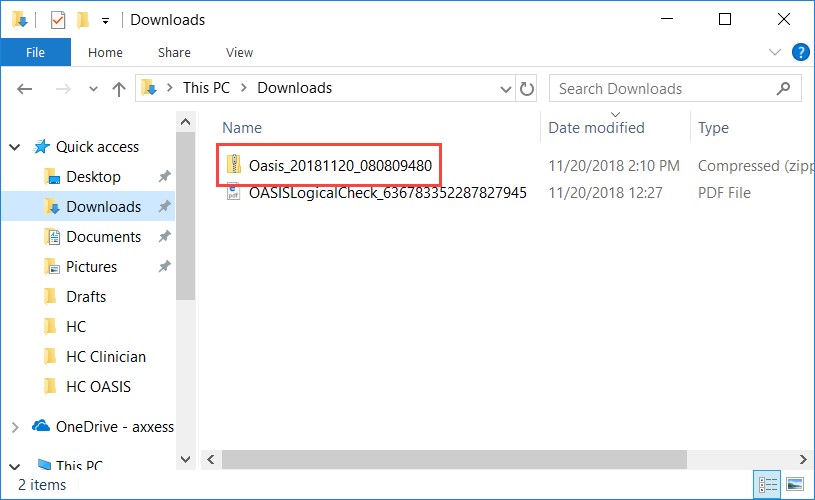Click the New folder icon in title bar
Image resolution: width=815 pixels, height=500 pixels.
[x=83, y=20]
